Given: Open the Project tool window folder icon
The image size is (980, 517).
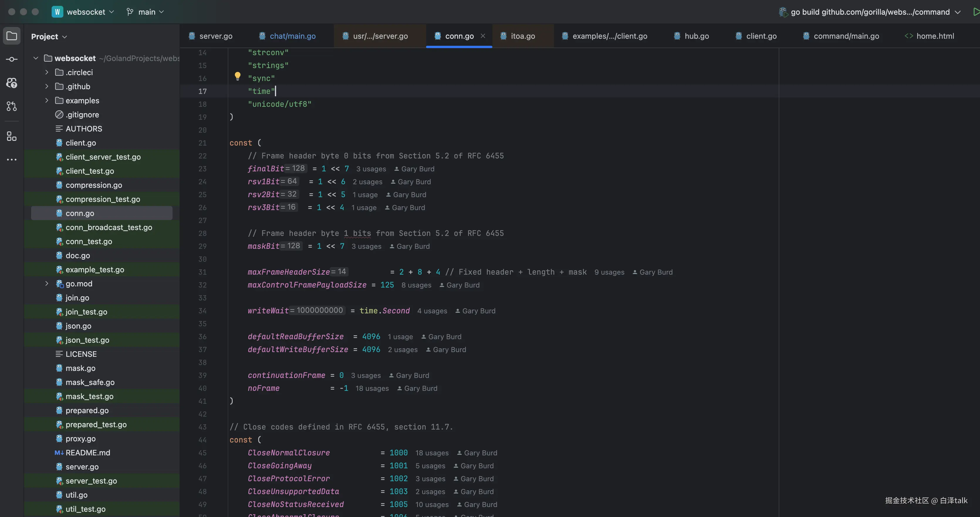Looking at the screenshot, I should click(12, 36).
